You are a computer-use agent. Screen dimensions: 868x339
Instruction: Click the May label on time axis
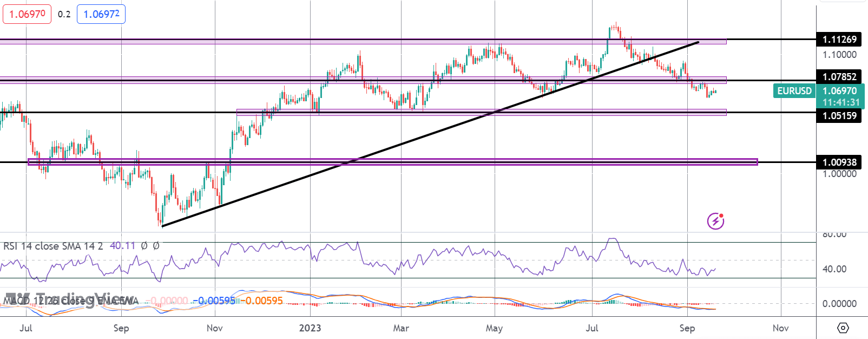pyautogui.click(x=494, y=328)
